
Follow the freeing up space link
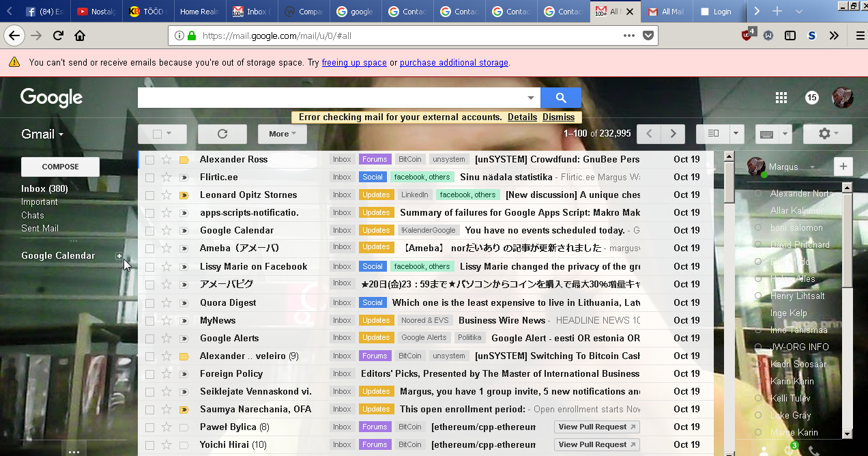click(x=354, y=63)
